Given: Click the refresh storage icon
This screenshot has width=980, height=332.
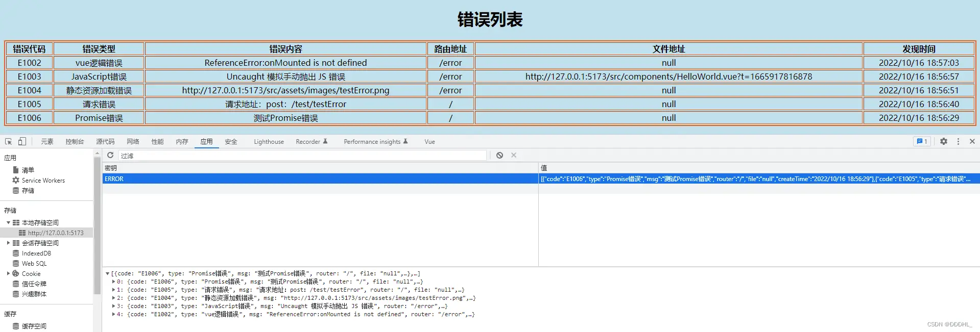Looking at the screenshot, I should click(x=110, y=156).
